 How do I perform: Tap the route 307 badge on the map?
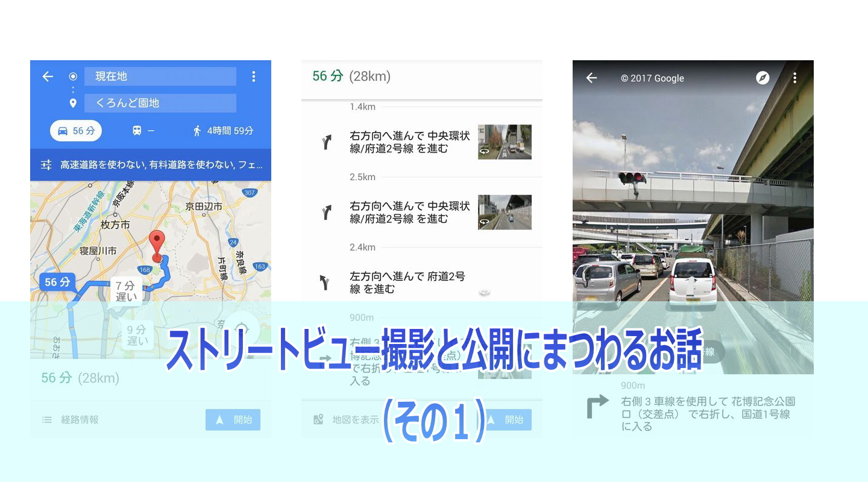click(x=250, y=192)
